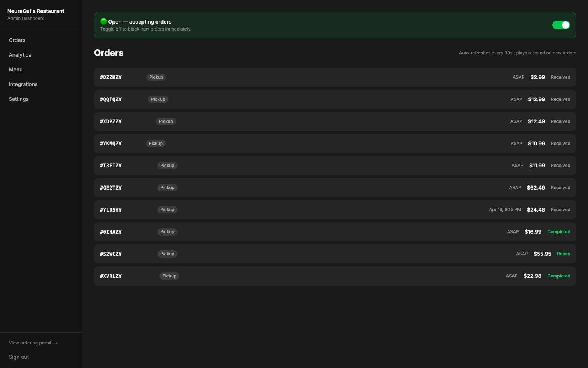The image size is (588, 368).
Task: Toggle off the accepting orders switch
Action: 561,25
